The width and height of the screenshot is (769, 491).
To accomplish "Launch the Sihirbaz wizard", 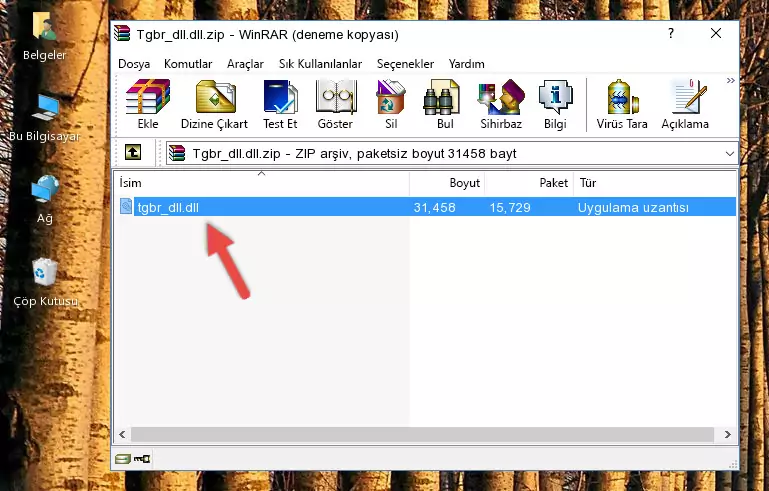I will (501, 104).
